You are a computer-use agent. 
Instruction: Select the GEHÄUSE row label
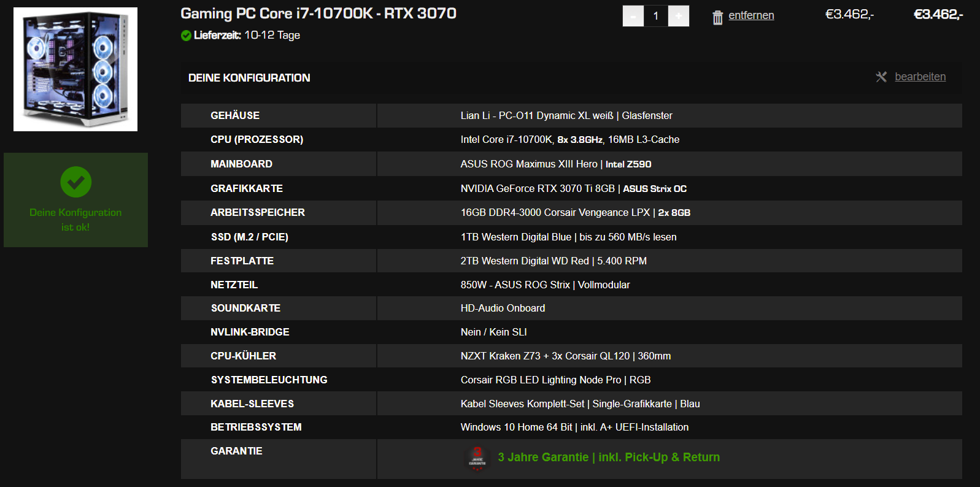click(235, 115)
